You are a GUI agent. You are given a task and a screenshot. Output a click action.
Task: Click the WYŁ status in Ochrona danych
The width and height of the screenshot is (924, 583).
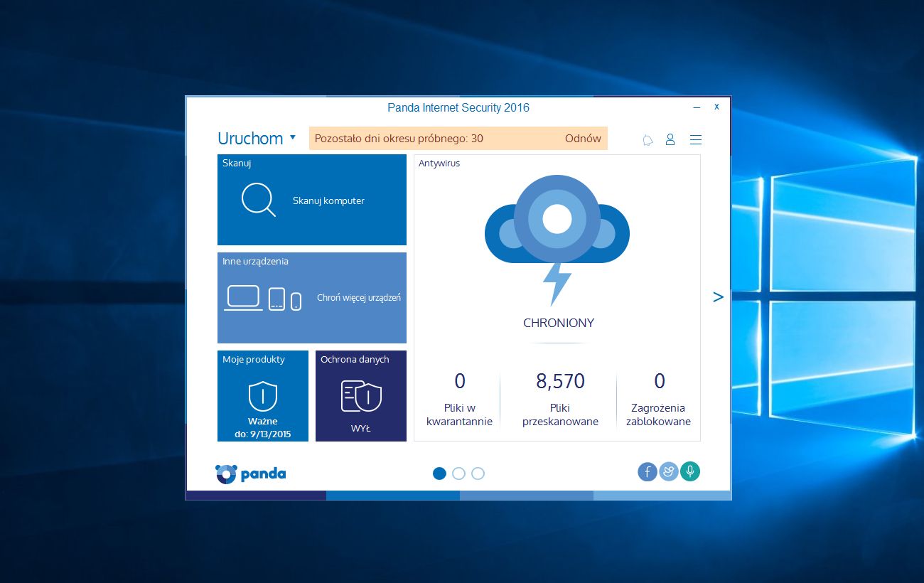361,429
